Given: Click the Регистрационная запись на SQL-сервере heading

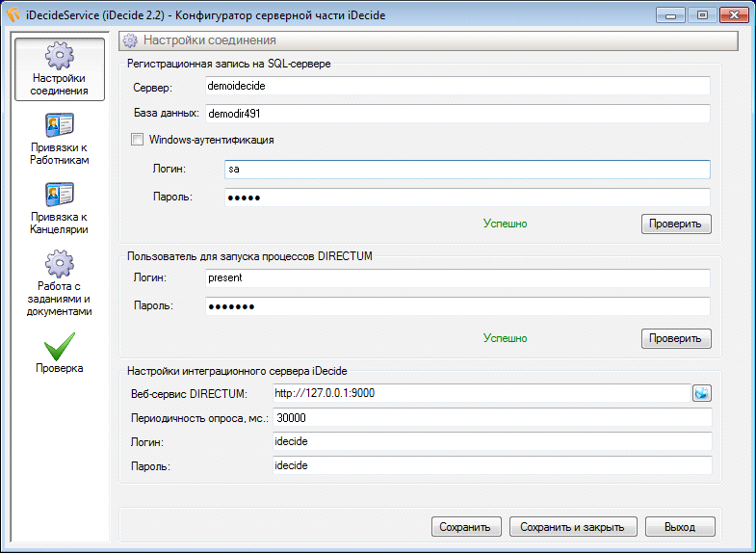Looking at the screenshot, I should click(229, 64).
